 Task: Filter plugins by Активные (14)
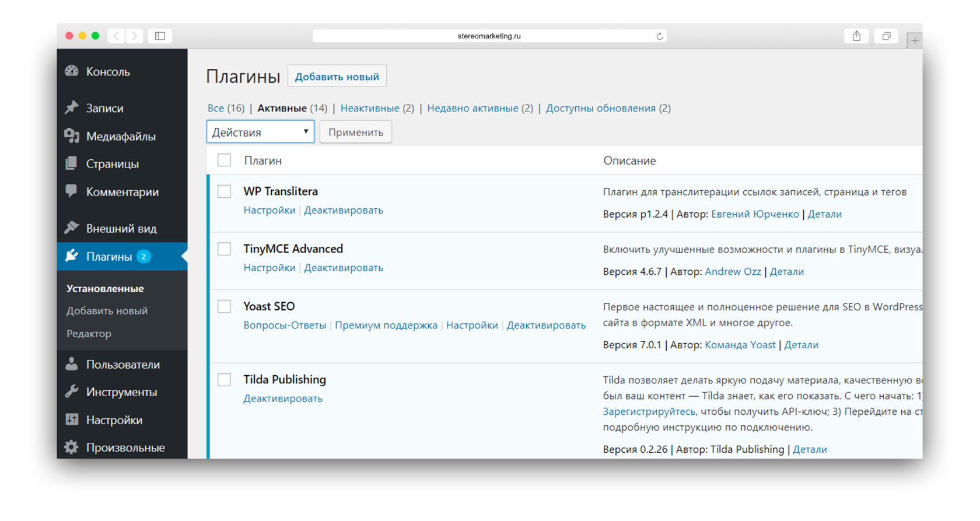coord(292,108)
